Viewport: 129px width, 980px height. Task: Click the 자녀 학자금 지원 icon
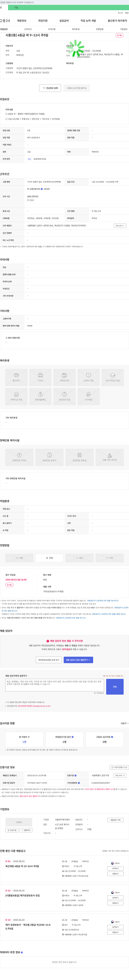pyautogui.click(x=113, y=377)
